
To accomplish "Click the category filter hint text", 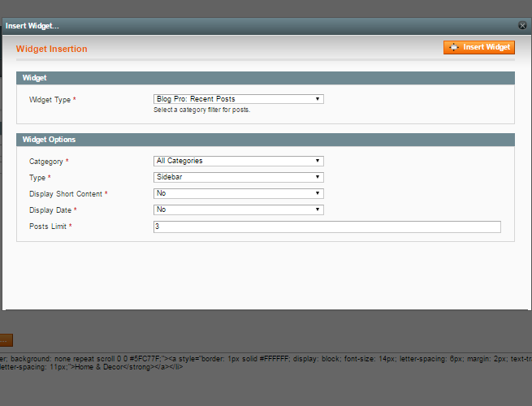I will 201,110.
